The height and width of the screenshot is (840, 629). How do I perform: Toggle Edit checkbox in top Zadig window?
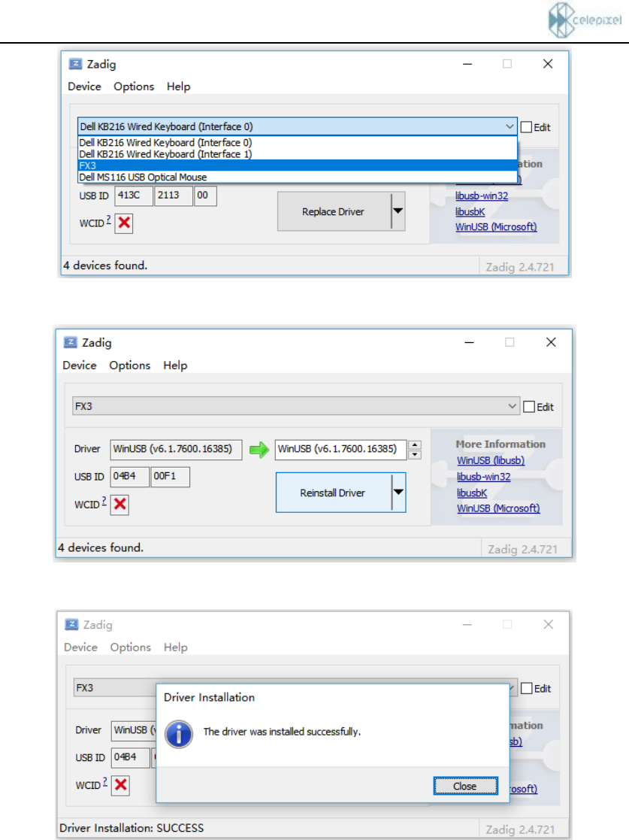coord(526,128)
